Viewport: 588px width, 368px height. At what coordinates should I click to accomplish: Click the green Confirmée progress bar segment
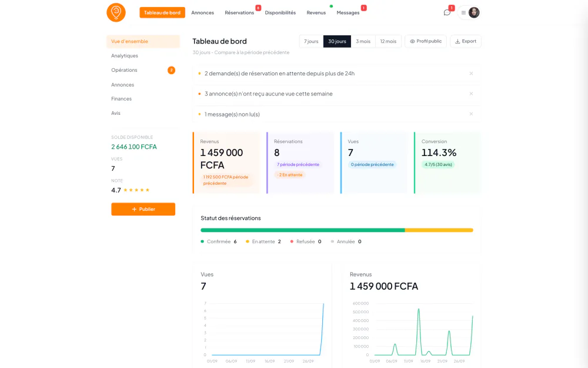[303, 230]
